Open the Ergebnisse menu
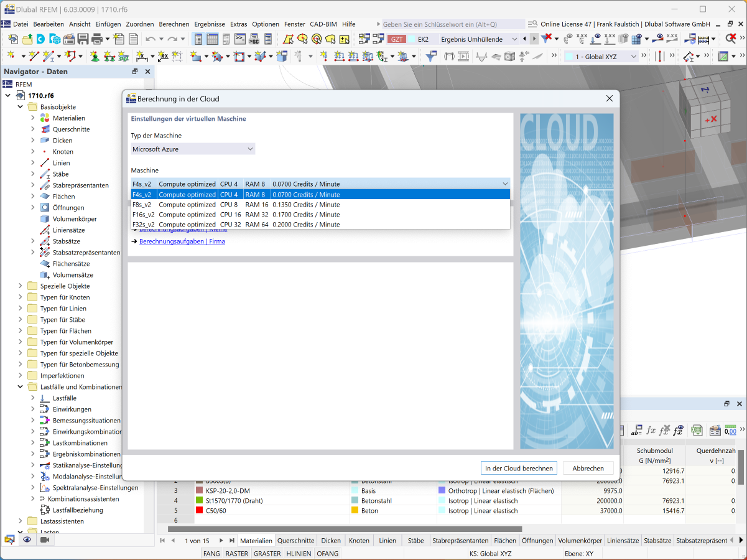Image resolution: width=747 pixels, height=560 pixels. pos(210,24)
